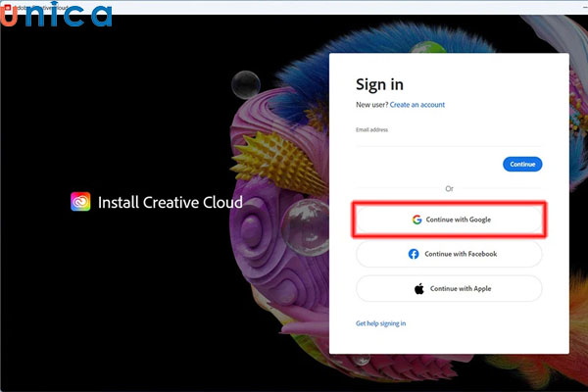
Task: Click the New user? text
Action: tap(371, 104)
